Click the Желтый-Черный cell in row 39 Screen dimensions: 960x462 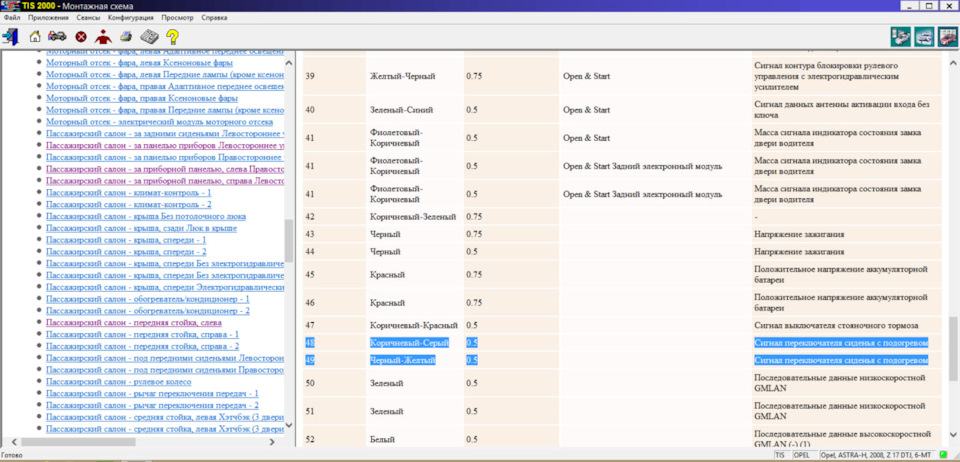click(x=414, y=76)
